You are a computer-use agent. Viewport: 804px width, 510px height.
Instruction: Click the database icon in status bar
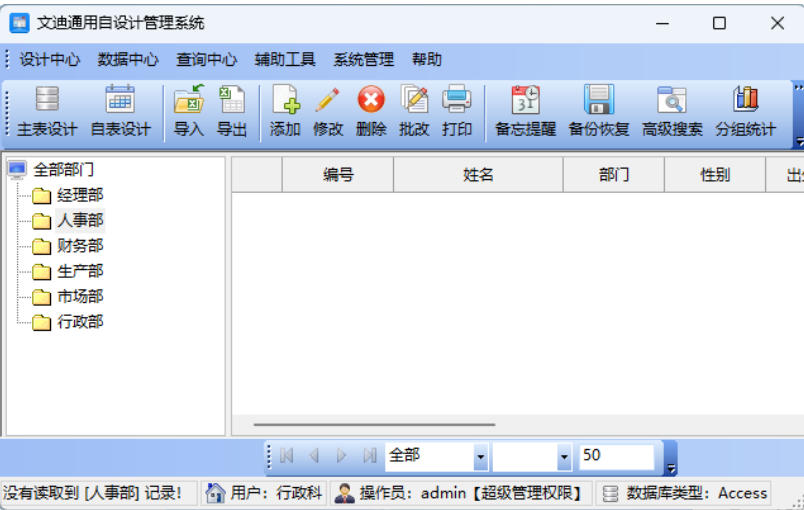[x=610, y=494]
